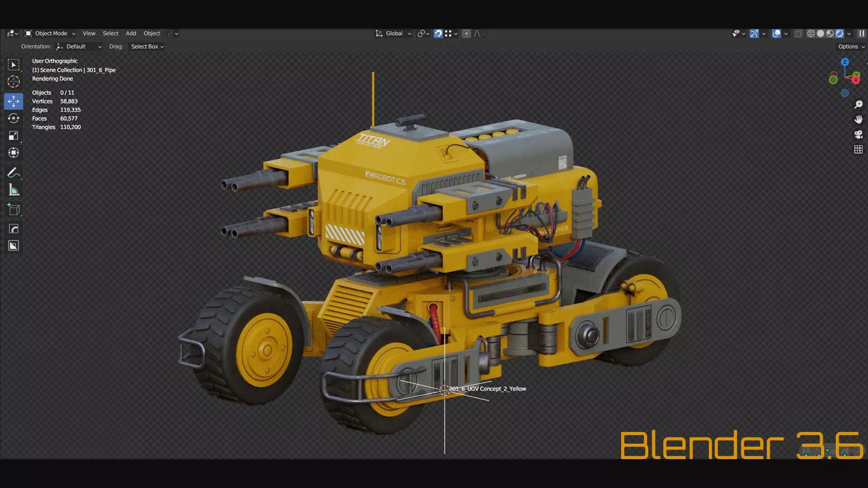868x488 pixels.
Task: Toggle viewport overlays
Action: click(776, 33)
